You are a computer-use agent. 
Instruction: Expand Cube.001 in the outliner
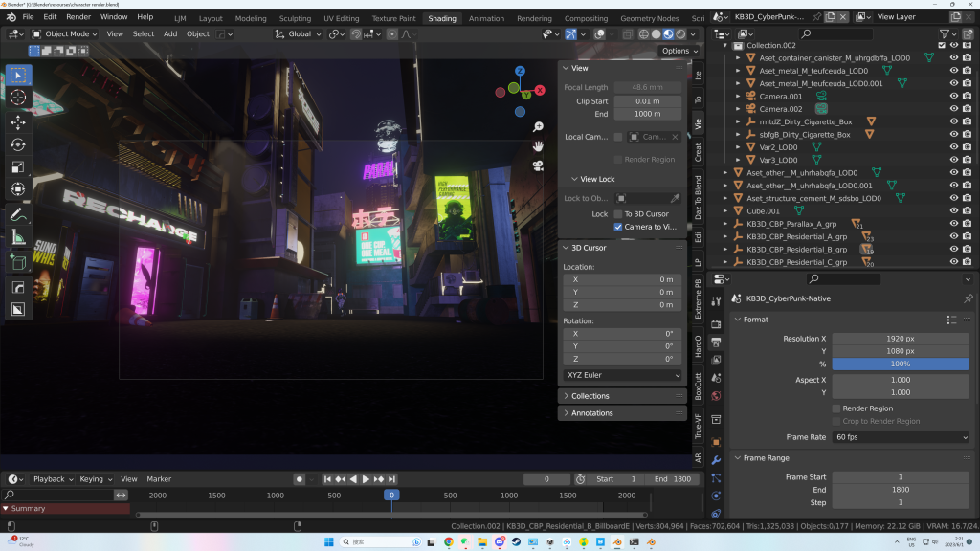pos(725,211)
